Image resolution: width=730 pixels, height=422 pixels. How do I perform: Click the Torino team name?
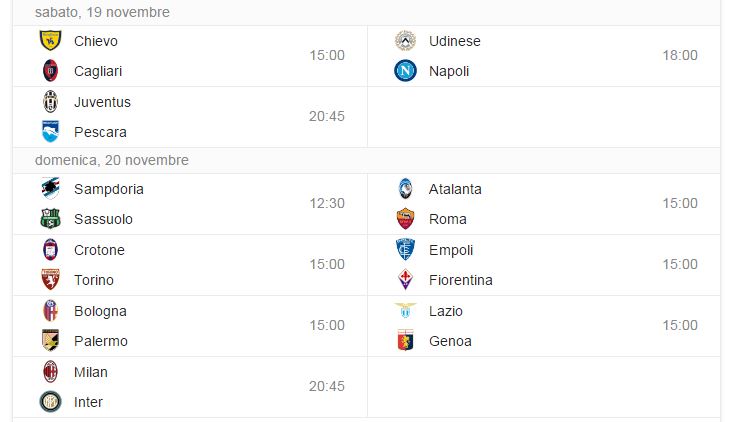click(x=94, y=280)
